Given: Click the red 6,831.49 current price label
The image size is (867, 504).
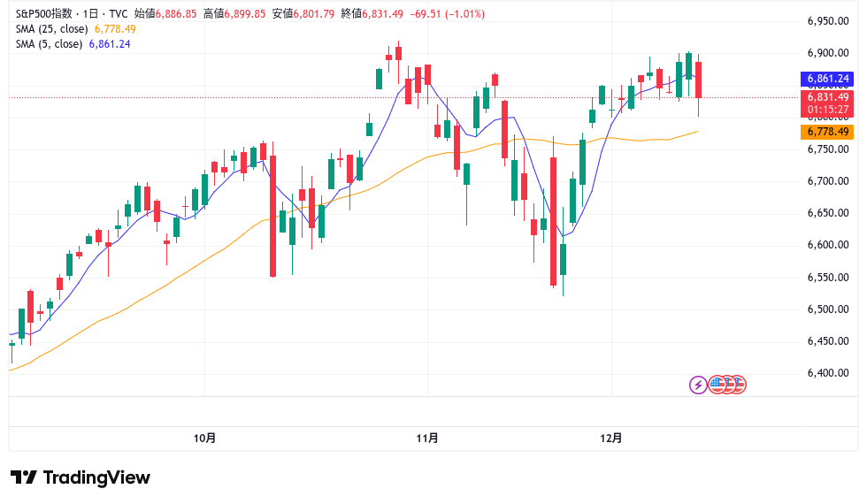Looking at the screenshot, I should click(827, 97).
